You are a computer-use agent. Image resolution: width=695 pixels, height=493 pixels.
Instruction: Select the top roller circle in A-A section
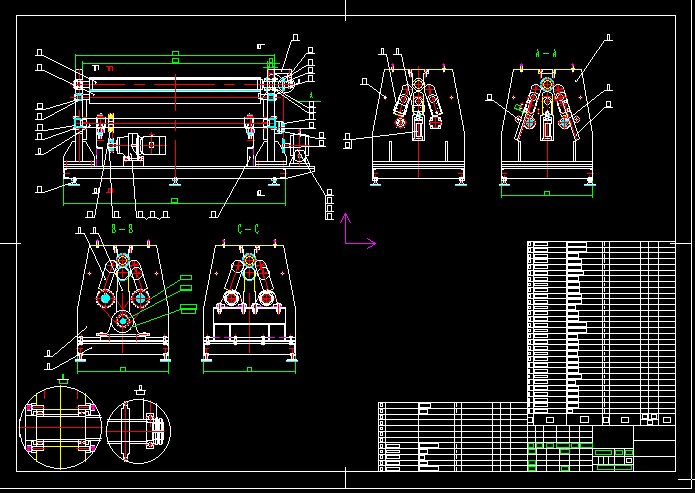pos(546,90)
